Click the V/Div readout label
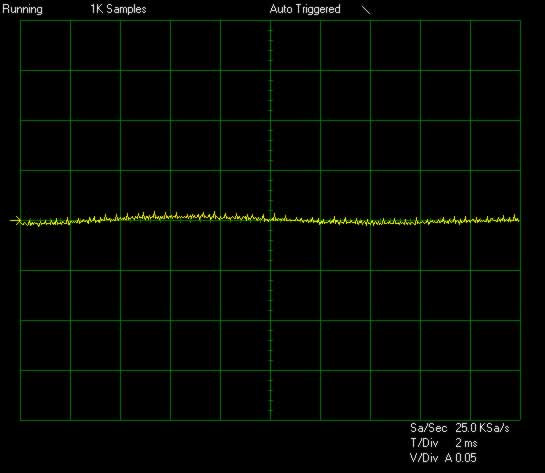545x473 pixels. pyautogui.click(x=424, y=458)
